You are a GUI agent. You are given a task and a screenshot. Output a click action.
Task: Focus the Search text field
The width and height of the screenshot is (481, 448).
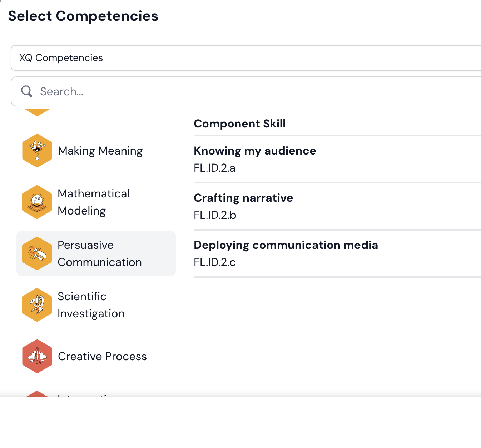250,91
